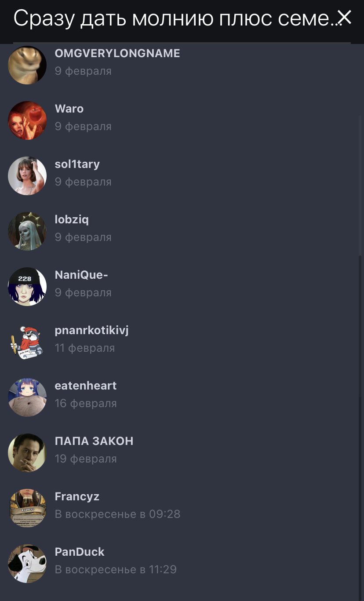The width and height of the screenshot is (364, 601).
Task: Tap ПАПА ЗАКОН's avatar photo
Action: 27,453
